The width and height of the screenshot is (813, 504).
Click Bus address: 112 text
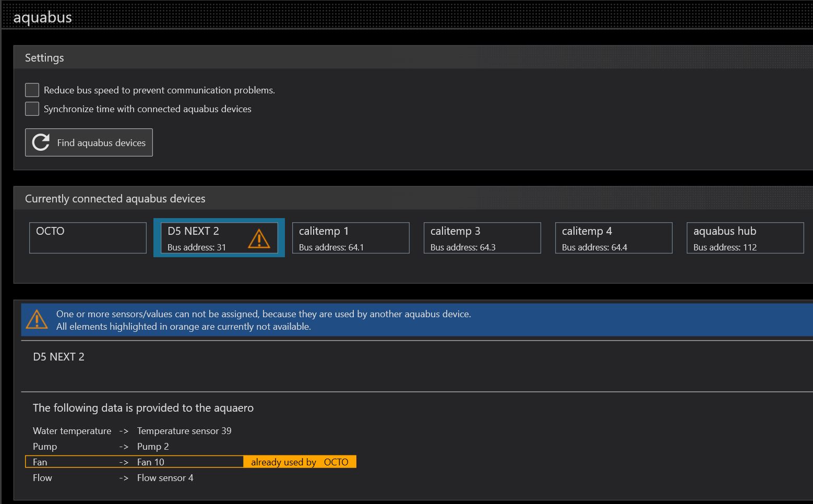(x=725, y=247)
